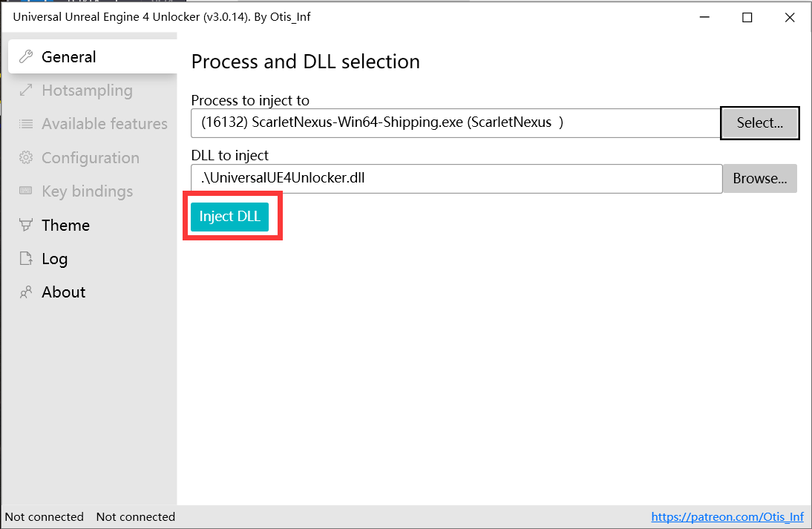Click the Hotsampling resize arrow icon
The width and height of the screenshot is (812, 529).
26,91
